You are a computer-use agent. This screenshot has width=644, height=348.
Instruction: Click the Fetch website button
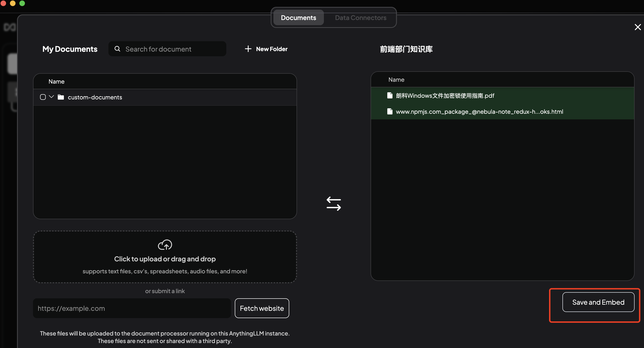coord(262,308)
